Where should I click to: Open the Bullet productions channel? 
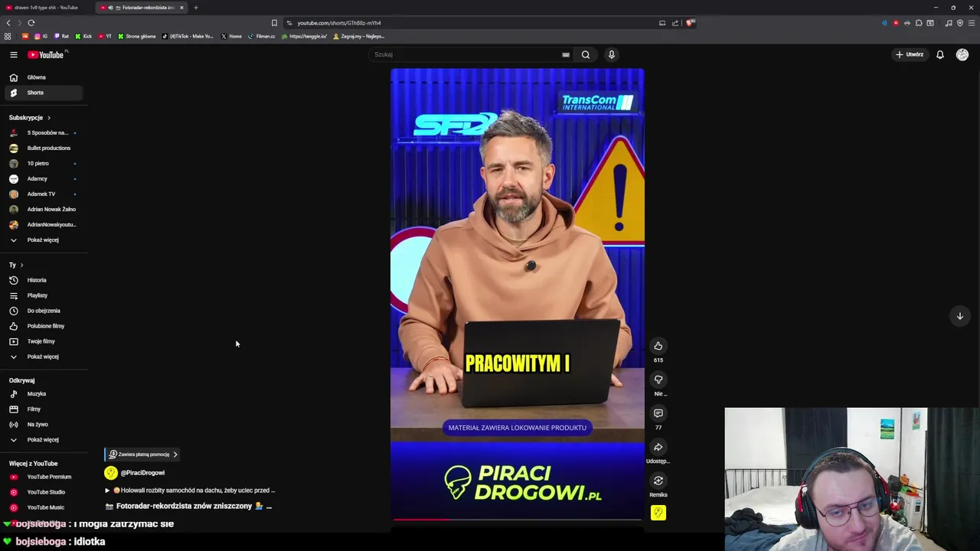tap(44, 148)
